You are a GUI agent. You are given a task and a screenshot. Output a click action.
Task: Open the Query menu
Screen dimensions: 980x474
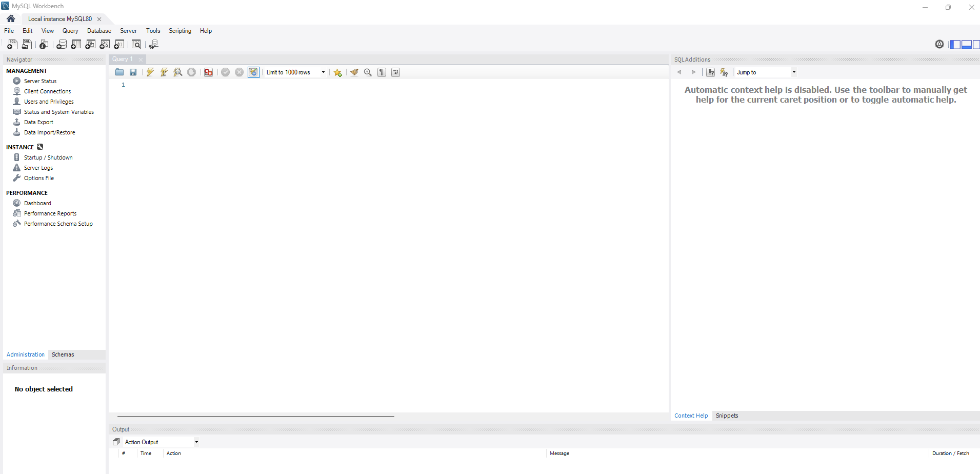[70, 31]
